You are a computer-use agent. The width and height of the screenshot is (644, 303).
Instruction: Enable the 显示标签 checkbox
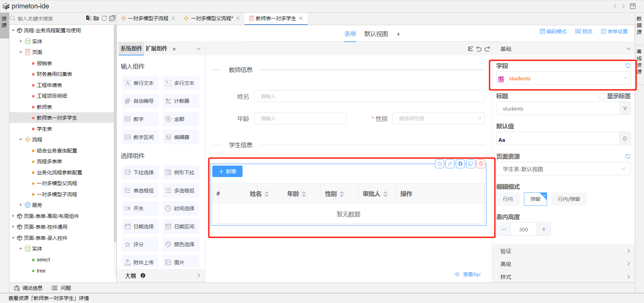pyautogui.click(x=602, y=96)
